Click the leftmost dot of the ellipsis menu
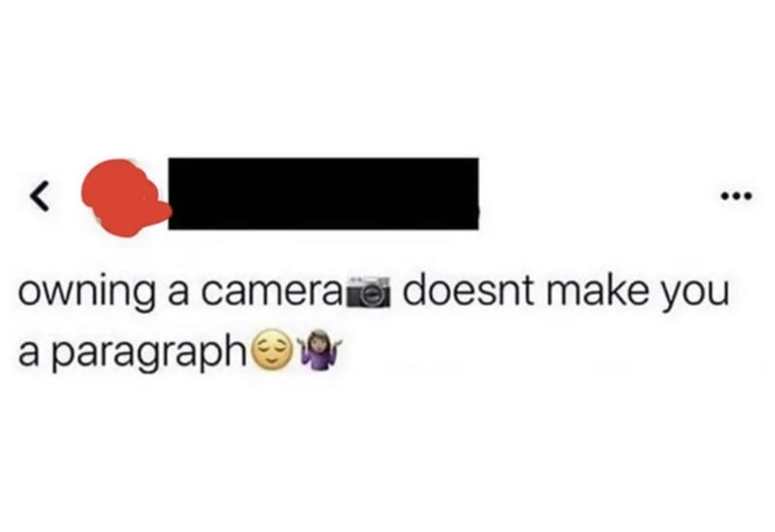 coord(725,197)
